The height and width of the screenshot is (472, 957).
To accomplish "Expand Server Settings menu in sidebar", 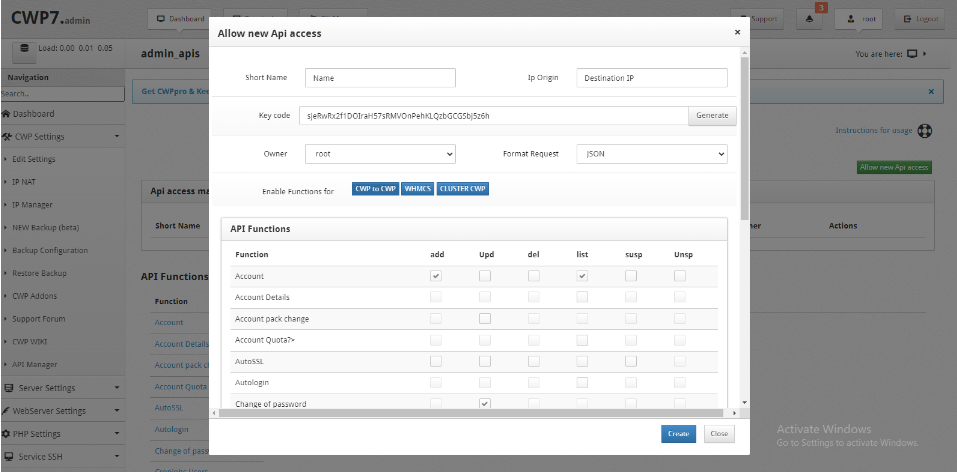I will [x=62, y=388].
